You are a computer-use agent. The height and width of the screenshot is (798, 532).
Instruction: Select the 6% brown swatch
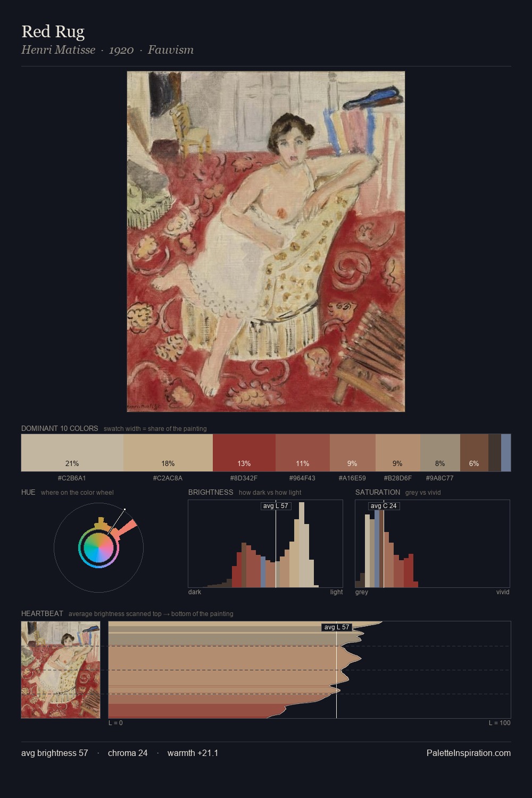pos(474,453)
